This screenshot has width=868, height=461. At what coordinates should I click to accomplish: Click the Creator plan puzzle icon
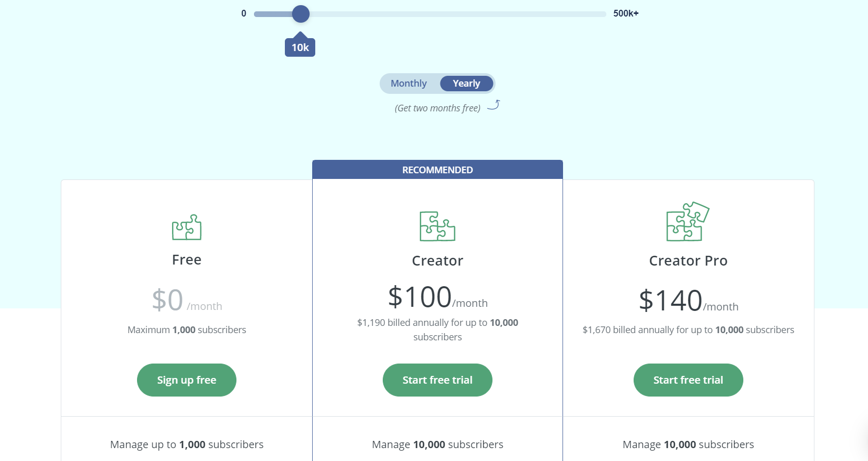click(x=437, y=226)
